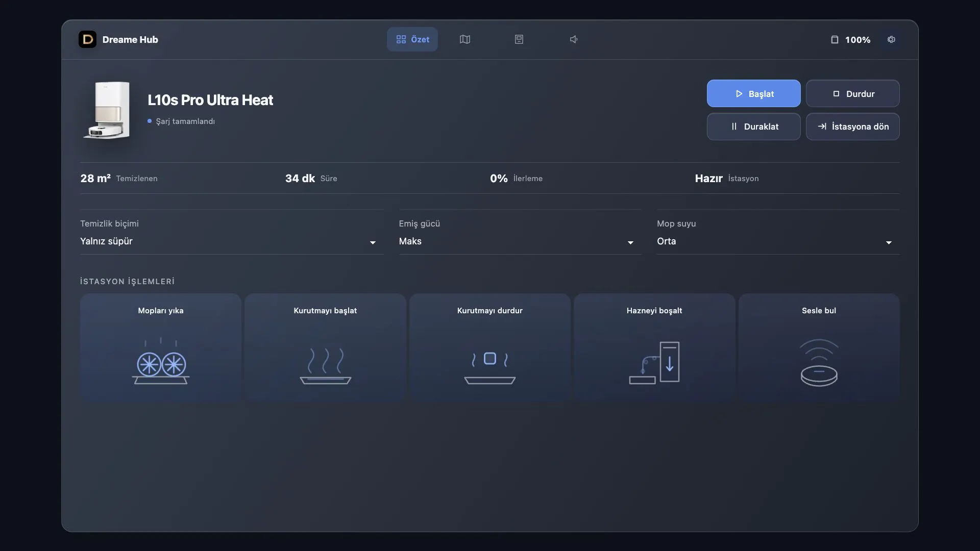Viewport: 980px width, 551px height.
Task: Click the L10s Pro Ultra Heat robot image
Action: [107, 110]
